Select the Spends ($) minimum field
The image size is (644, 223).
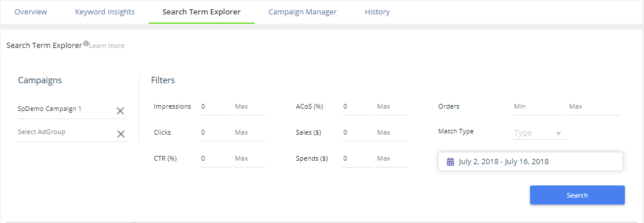(358, 158)
